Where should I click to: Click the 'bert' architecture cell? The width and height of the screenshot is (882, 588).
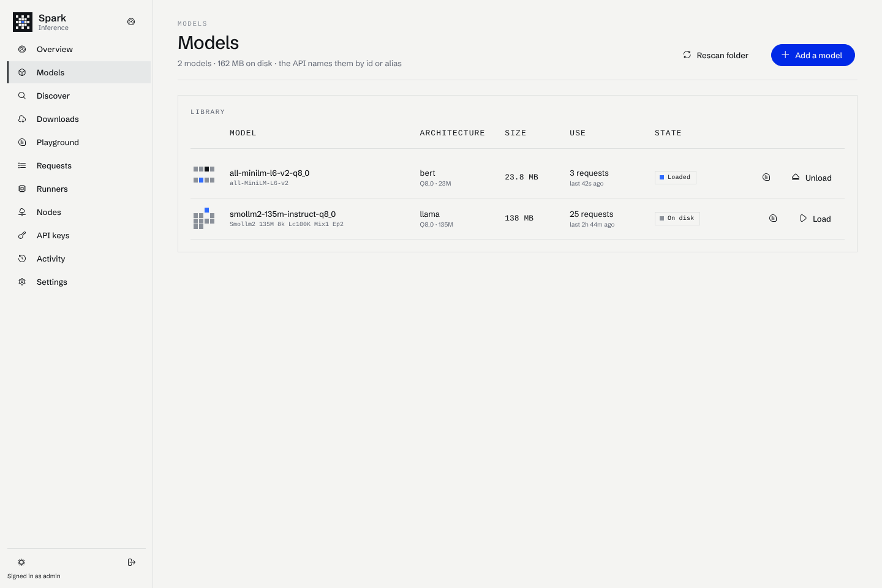coord(428,173)
